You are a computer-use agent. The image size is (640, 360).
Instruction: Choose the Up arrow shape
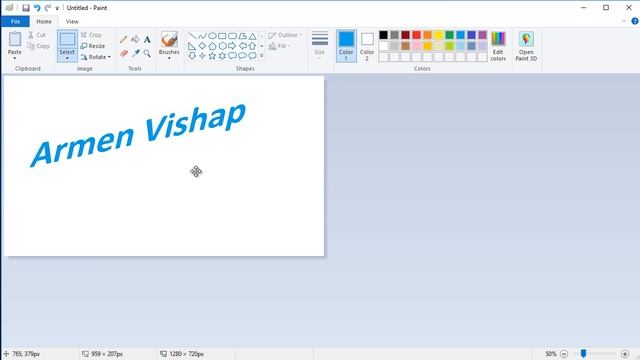point(253,46)
